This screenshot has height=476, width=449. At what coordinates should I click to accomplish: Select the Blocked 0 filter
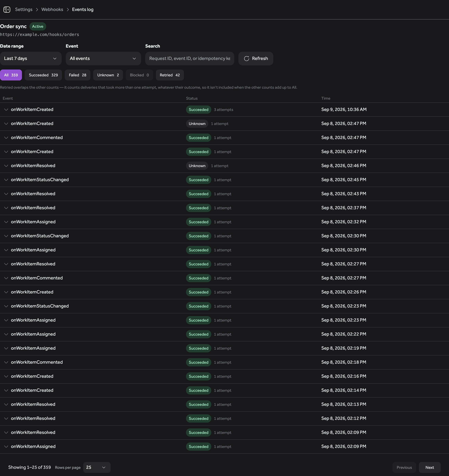tap(139, 75)
